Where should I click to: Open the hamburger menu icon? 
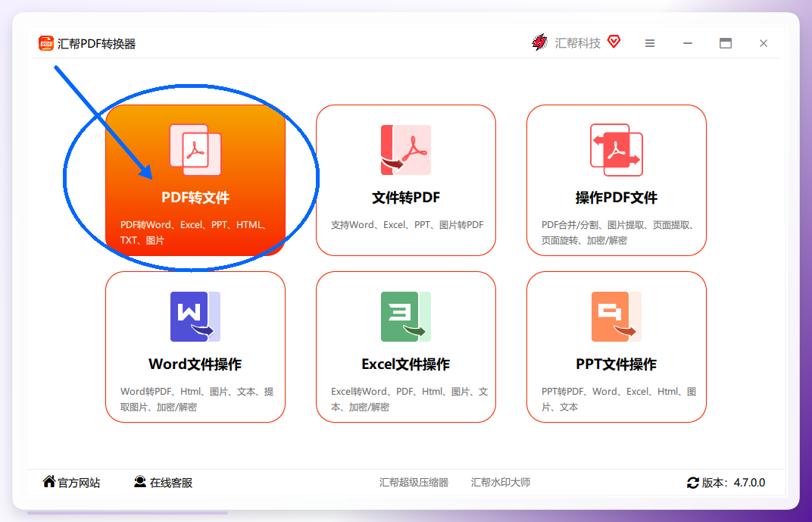650,43
